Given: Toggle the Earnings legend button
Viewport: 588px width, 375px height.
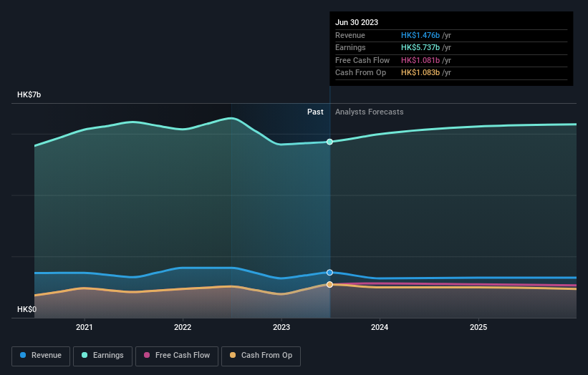Looking at the screenshot, I should (102, 356).
